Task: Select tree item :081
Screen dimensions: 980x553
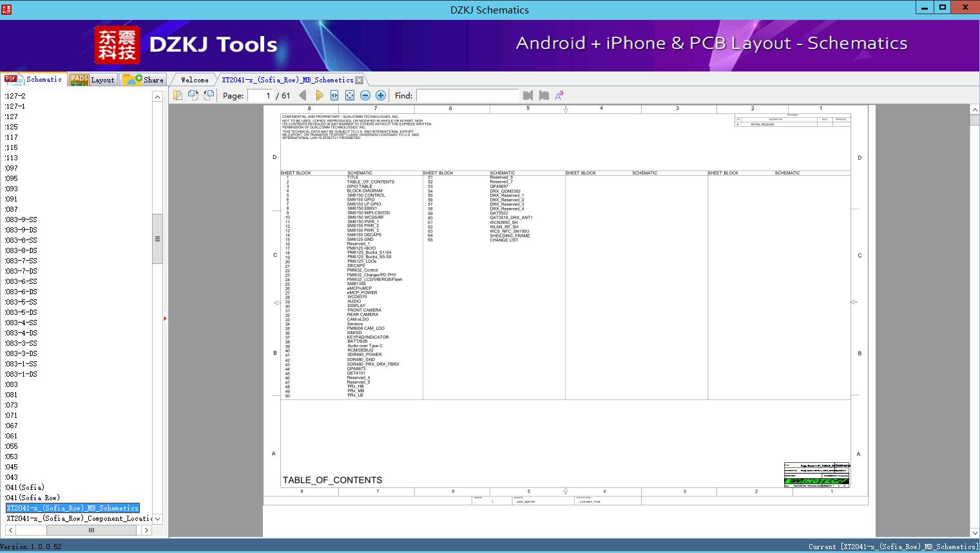Action: [x=12, y=395]
